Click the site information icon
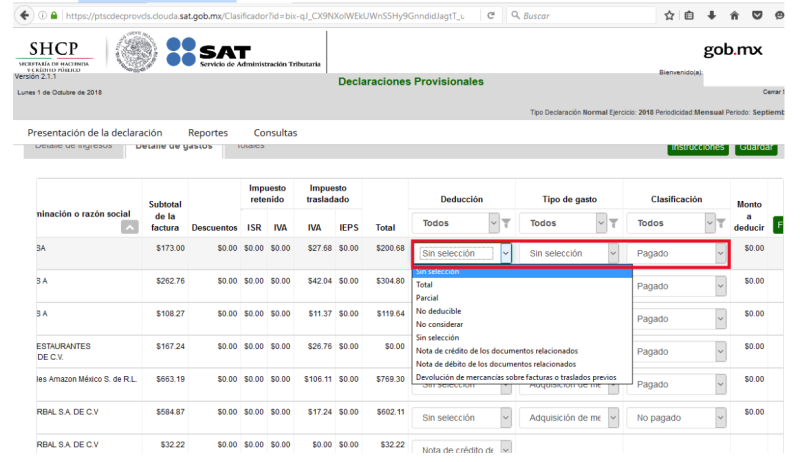800x462 pixels. pos(42,15)
